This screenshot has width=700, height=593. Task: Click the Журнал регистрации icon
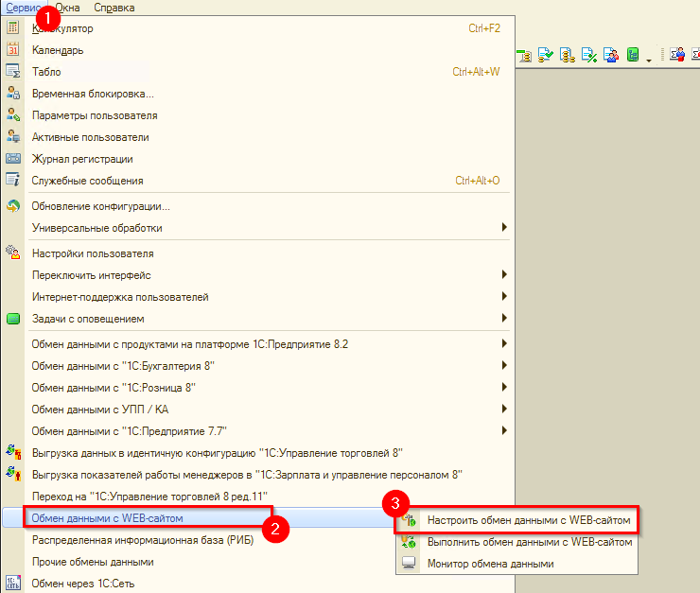[x=13, y=159]
